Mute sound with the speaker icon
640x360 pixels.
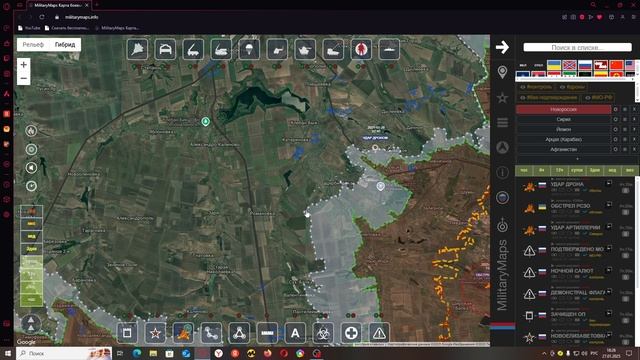(31, 167)
